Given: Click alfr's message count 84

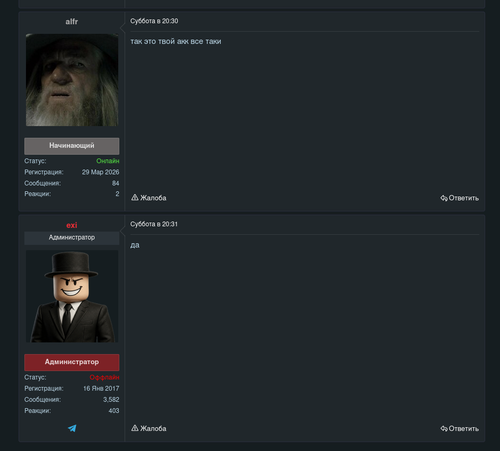Looking at the screenshot, I should coord(116,183).
